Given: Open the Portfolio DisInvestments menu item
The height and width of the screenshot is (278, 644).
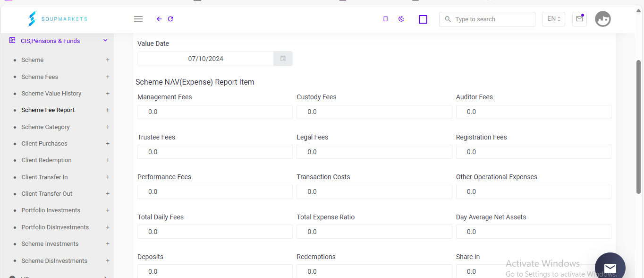Looking at the screenshot, I should tap(55, 227).
